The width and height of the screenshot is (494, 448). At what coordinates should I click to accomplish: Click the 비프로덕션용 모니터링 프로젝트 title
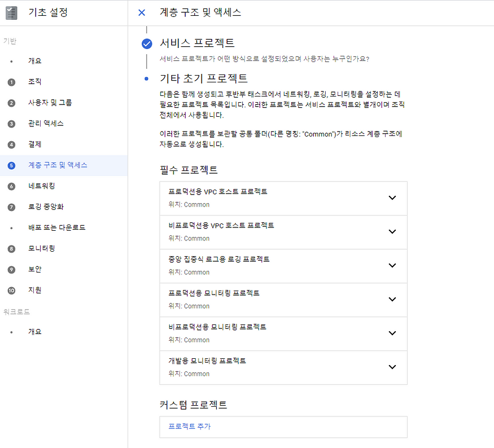(217, 327)
